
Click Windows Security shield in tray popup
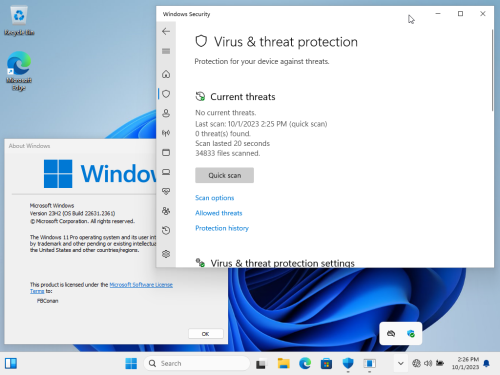411,333
